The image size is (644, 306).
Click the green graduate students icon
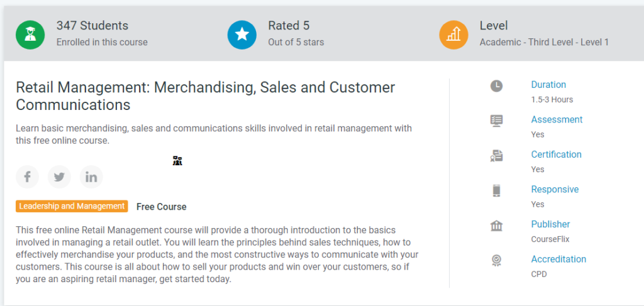tap(30, 35)
